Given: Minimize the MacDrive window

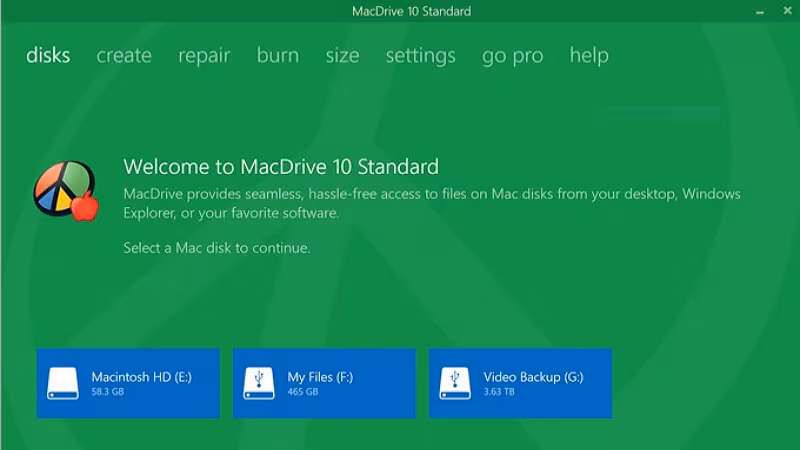Looking at the screenshot, I should [760, 11].
